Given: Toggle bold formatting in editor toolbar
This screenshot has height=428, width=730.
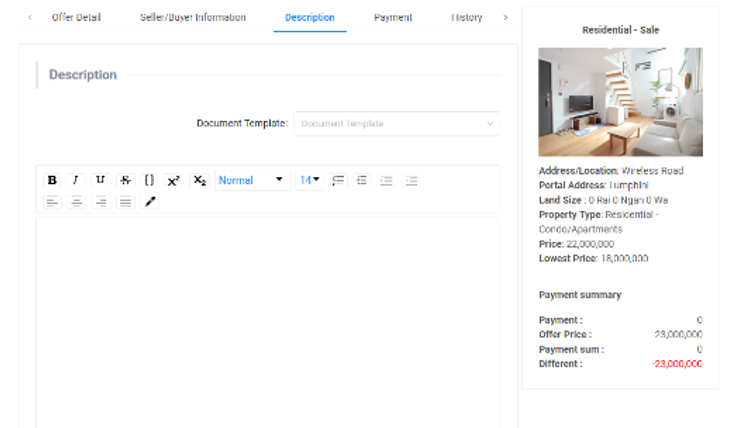Looking at the screenshot, I should pyautogui.click(x=52, y=180).
